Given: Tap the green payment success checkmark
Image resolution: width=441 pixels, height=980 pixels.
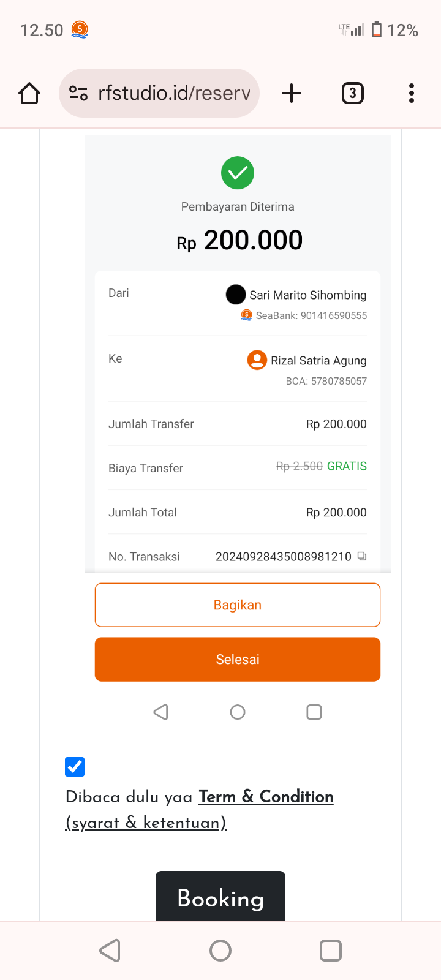Looking at the screenshot, I should coord(238,173).
